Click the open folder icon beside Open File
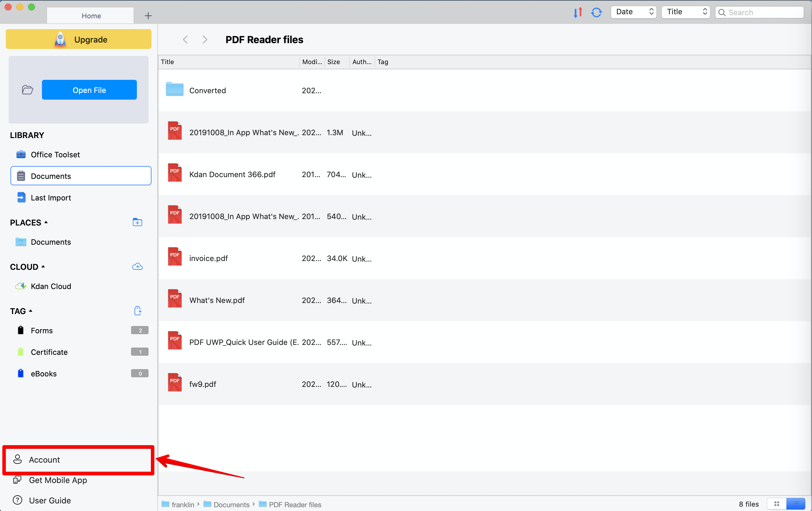The width and height of the screenshot is (812, 511). 27,90
